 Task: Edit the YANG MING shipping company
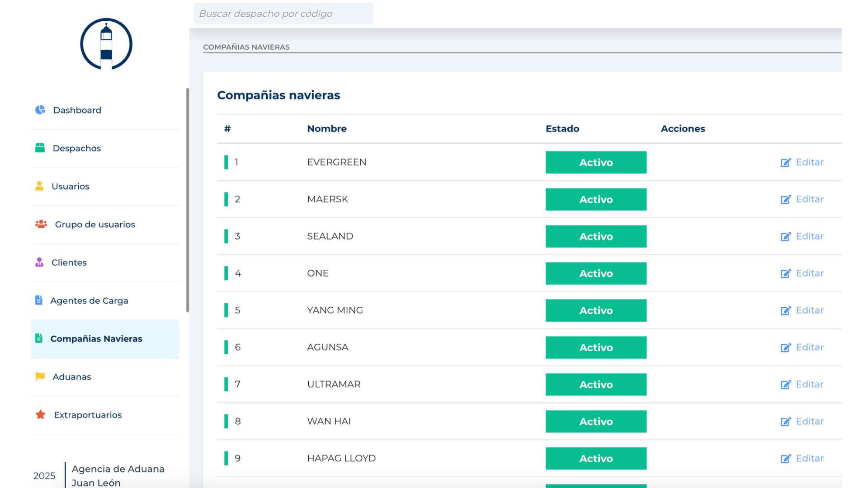click(809, 310)
